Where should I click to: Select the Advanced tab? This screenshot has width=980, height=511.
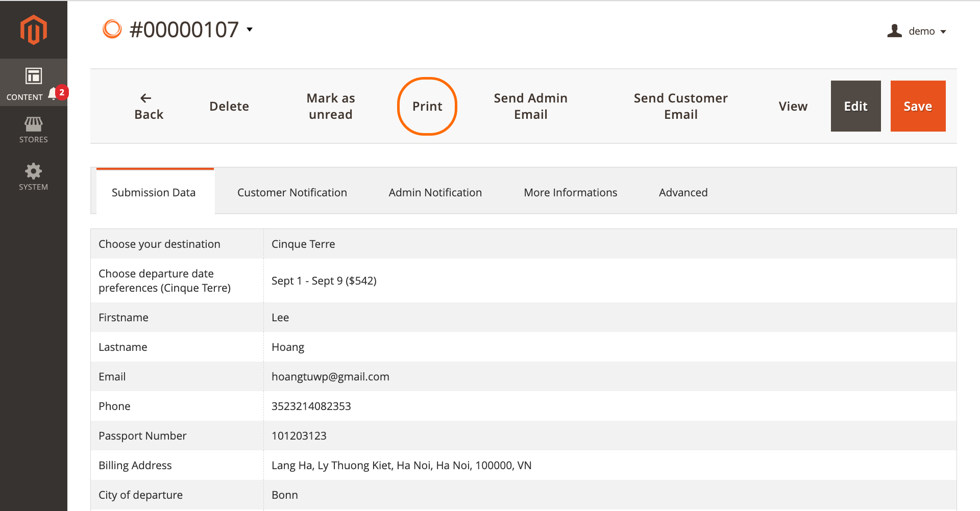click(683, 192)
